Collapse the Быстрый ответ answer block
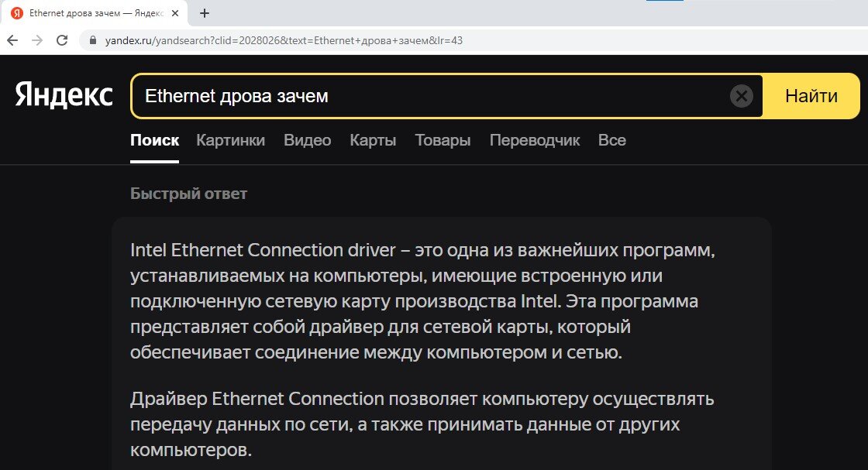868x470 pixels. click(x=188, y=193)
